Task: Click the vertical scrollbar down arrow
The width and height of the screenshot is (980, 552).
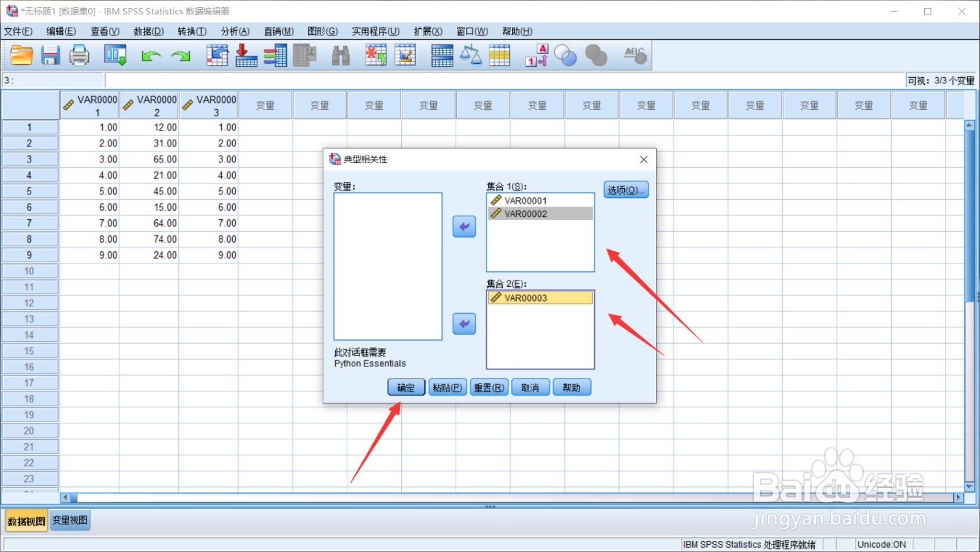Action: coord(969,487)
